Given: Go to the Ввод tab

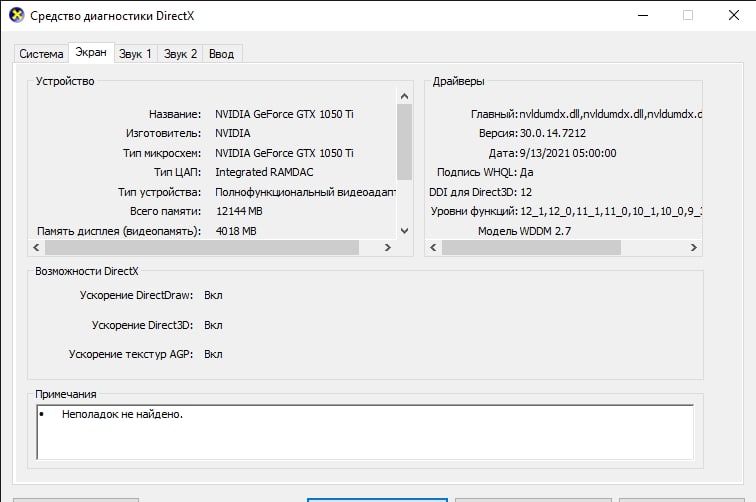Looking at the screenshot, I should click(222, 54).
